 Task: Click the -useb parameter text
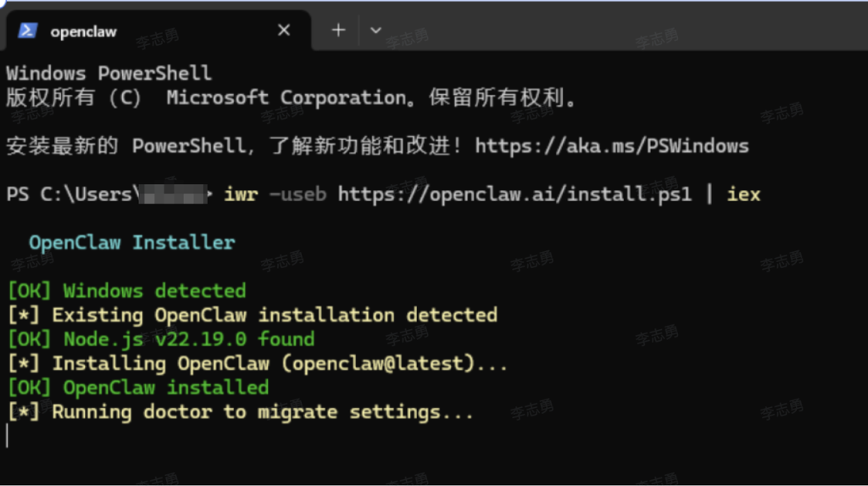(298, 194)
